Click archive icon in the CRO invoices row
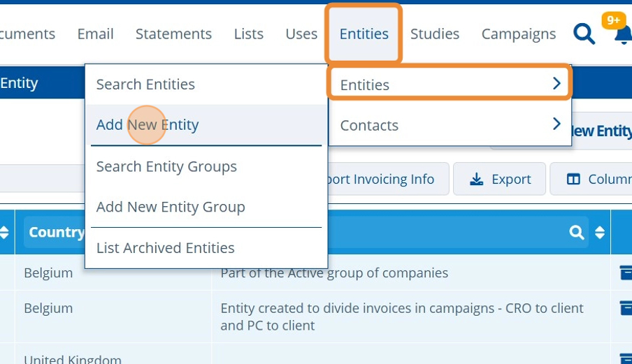 coord(626,308)
